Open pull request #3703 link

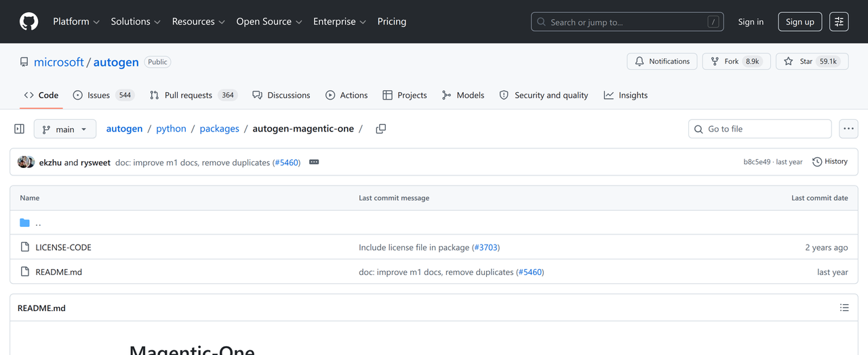pos(486,247)
